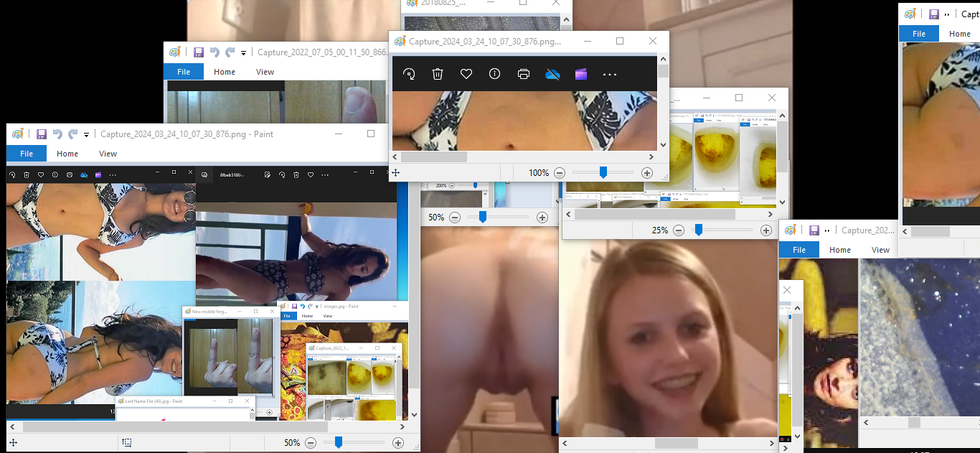
Task: Click horizontal scrollbar in the 100% zoom window
Action: [433, 157]
